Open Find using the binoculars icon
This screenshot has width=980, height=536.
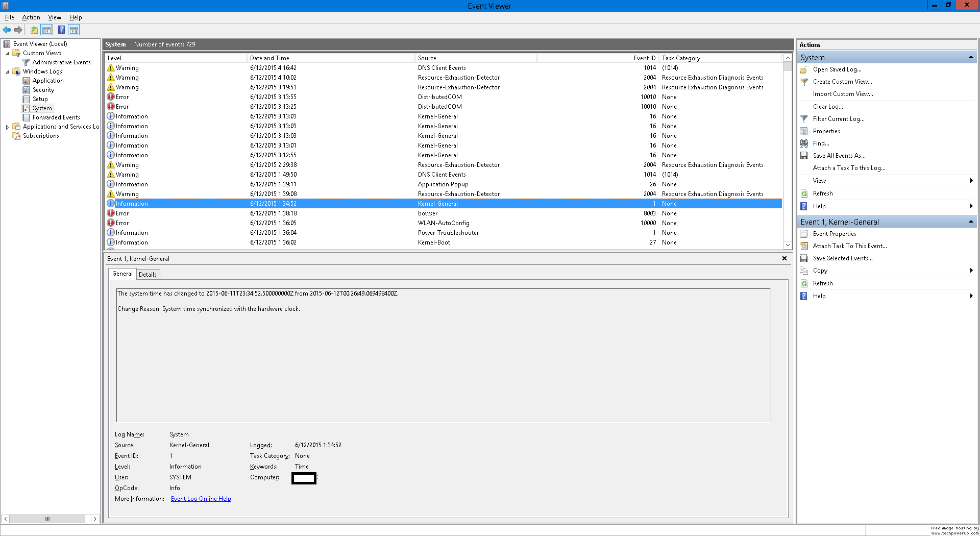click(804, 143)
